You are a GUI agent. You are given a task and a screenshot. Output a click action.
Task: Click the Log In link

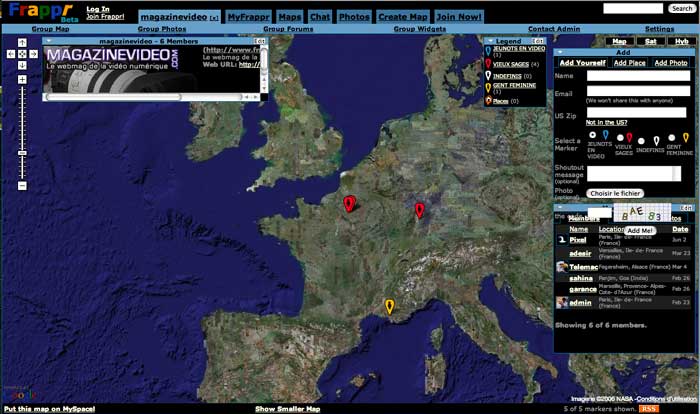point(98,9)
